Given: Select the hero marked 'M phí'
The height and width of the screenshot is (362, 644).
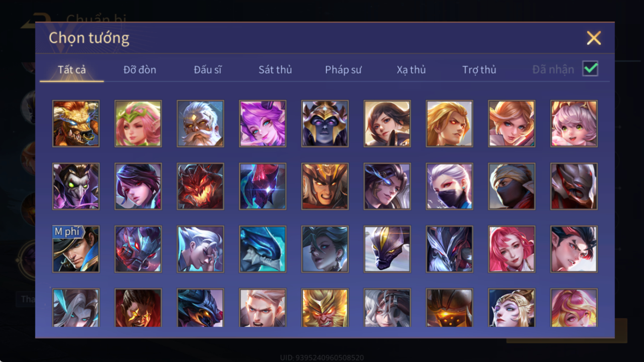Looking at the screenshot, I should point(76,249).
